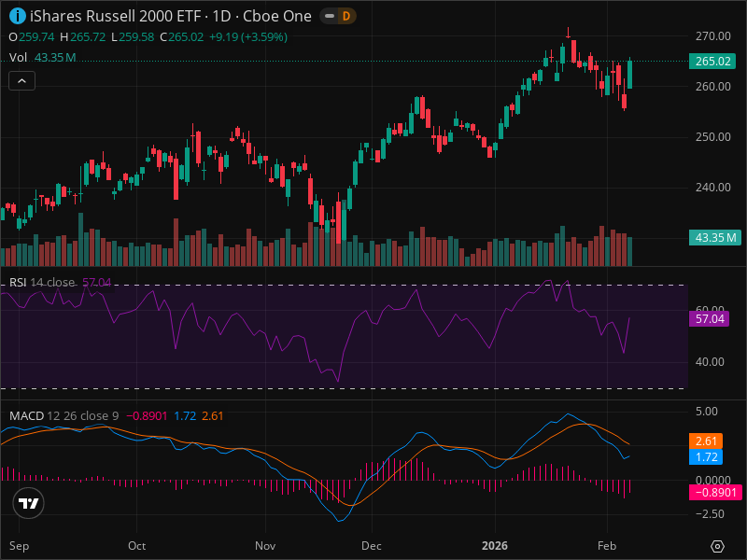747x560 pixels.
Task: Open the TradingView logo link
Action: pos(29,503)
